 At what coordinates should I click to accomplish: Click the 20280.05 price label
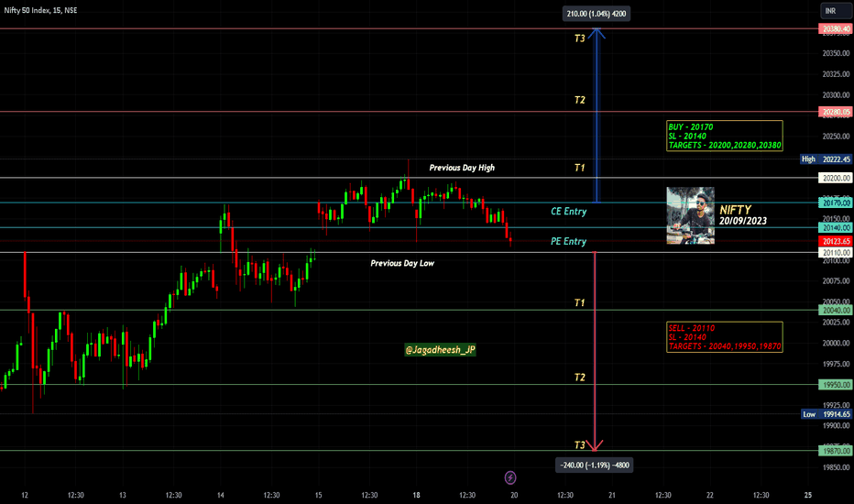coord(836,112)
